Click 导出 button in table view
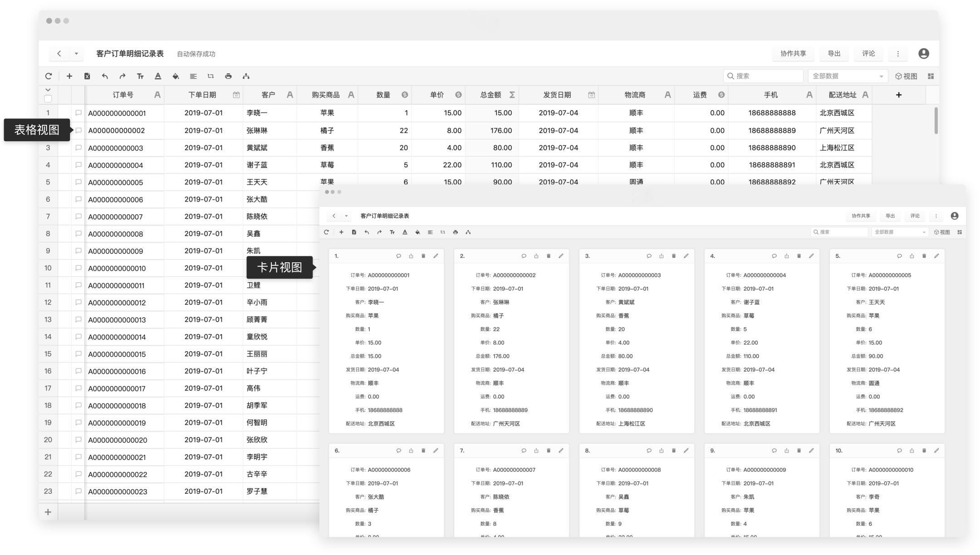This screenshot has height=555, width=980. (x=834, y=54)
